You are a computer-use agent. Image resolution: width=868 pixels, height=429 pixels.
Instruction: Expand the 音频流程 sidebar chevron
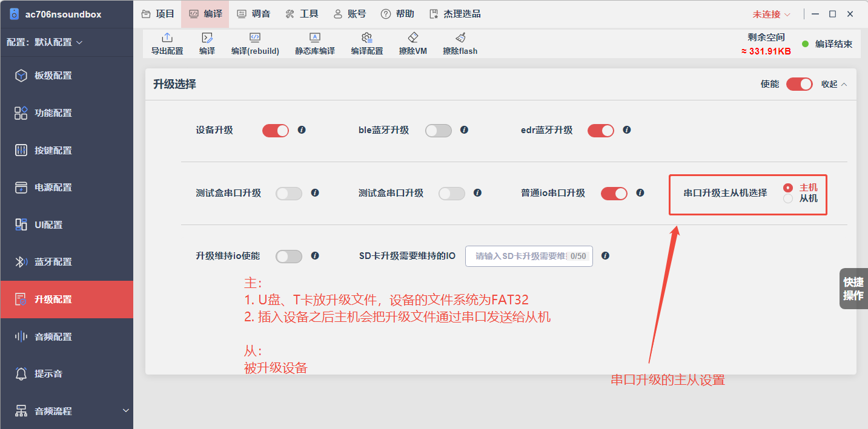[x=126, y=411]
